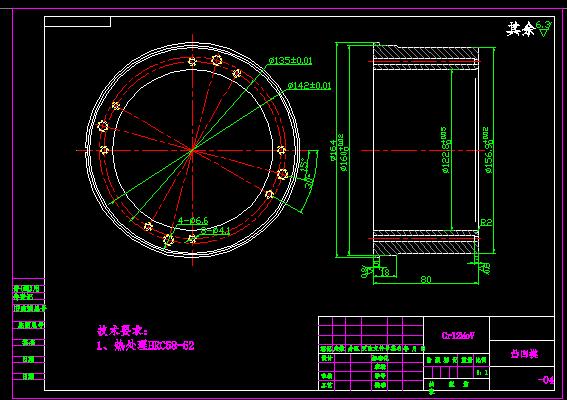Image resolution: width=567 pixels, height=400 pixels.
Task: Click the empty revision box at drawing's top-left
Action: 77,21
